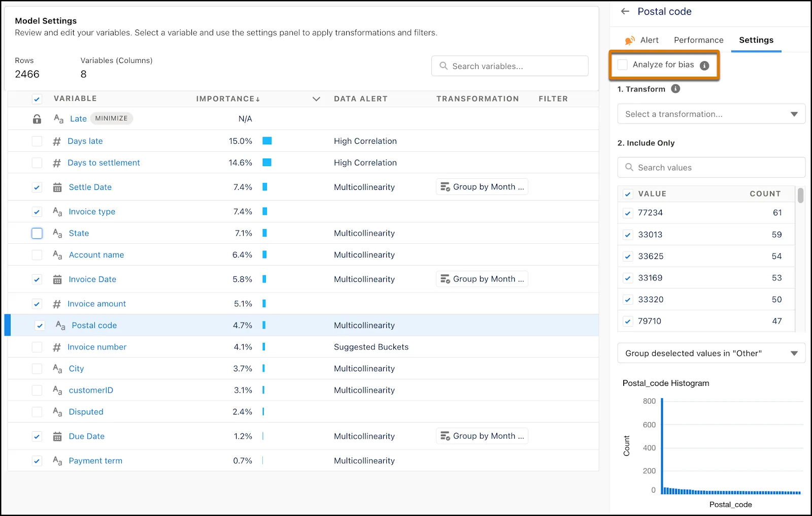Switch to the Performance tab

[x=699, y=40]
